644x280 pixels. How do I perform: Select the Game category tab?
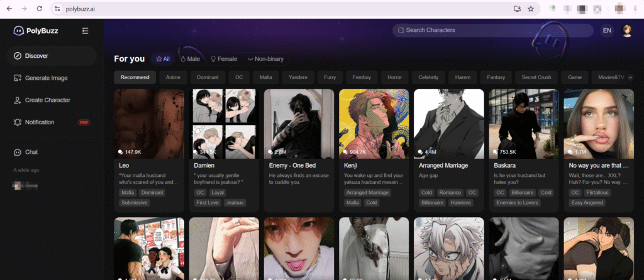[575, 77]
